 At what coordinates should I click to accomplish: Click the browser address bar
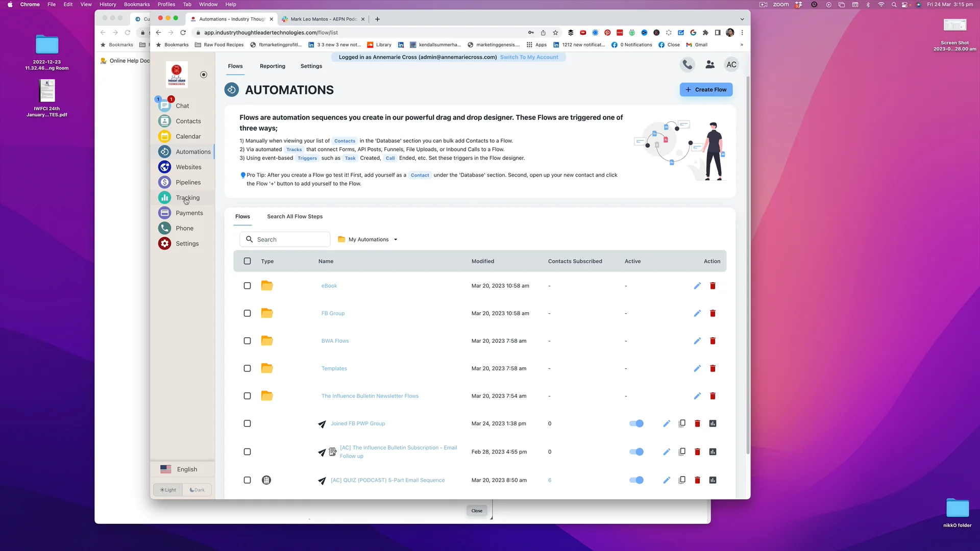(x=360, y=33)
